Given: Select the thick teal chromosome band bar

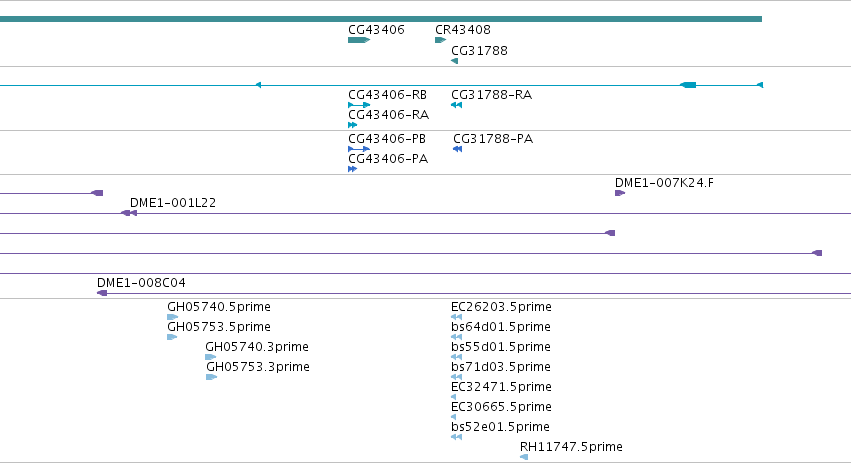Looking at the screenshot, I should (x=381, y=19).
